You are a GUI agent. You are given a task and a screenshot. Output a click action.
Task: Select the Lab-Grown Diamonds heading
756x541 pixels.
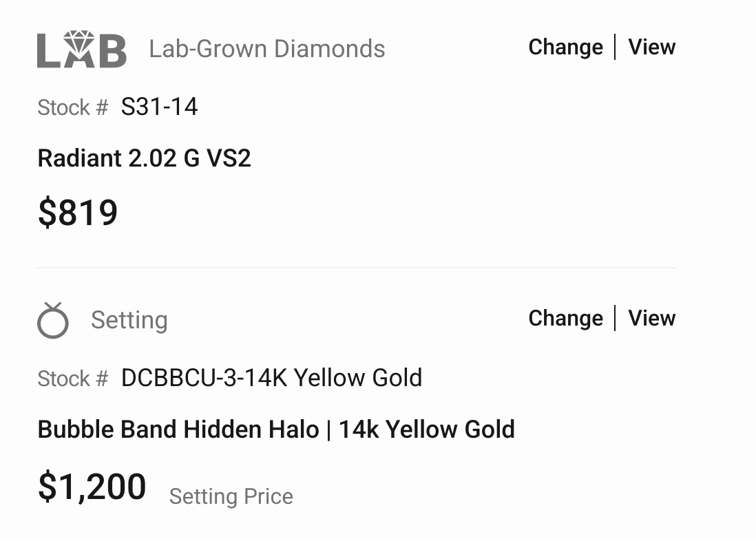pyautogui.click(x=267, y=49)
